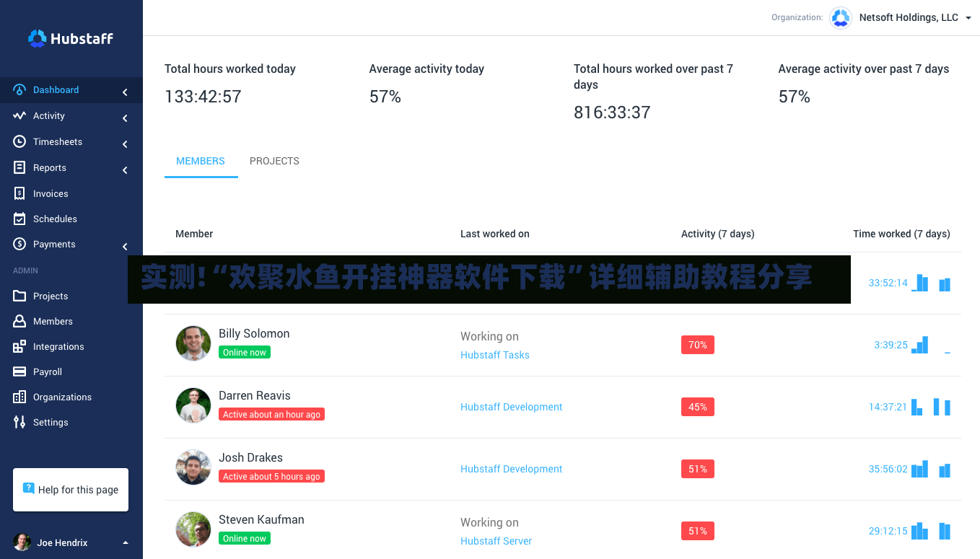
Task: Click Darren Reavis's weekly bar chart
Action: (931, 407)
